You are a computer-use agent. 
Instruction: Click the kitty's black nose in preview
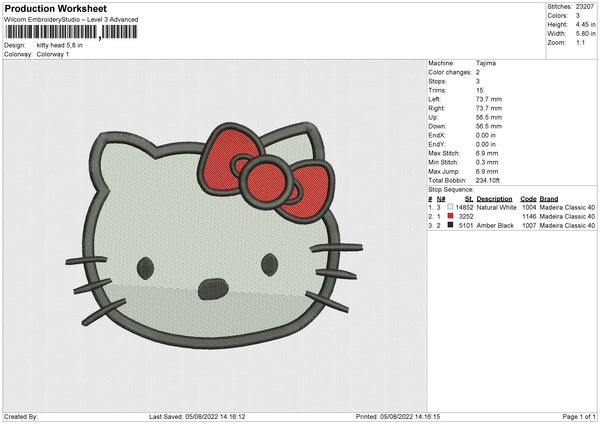pos(213,289)
